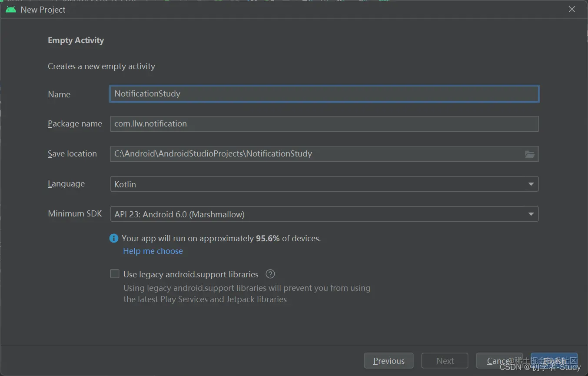
Task: Click the API 23 Marshmallow SDK selection
Action: tap(179, 214)
